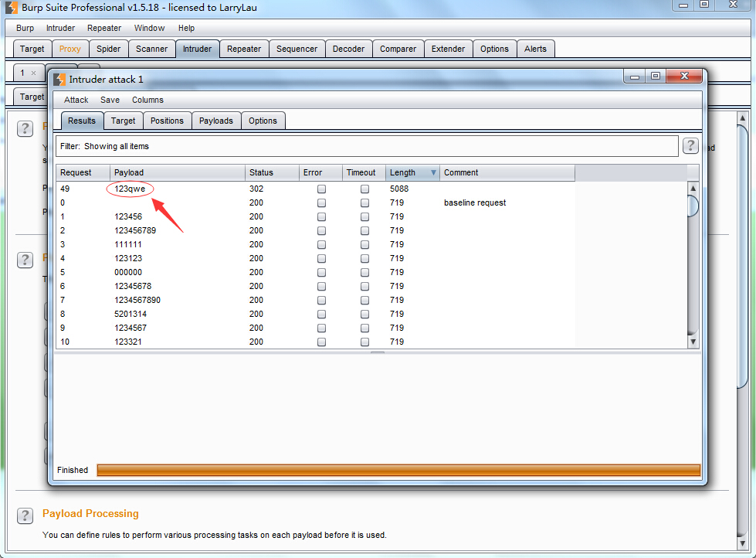Sort results by the Request column header
The height and width of the screenshot is (558, 756).
pos(83,173)
